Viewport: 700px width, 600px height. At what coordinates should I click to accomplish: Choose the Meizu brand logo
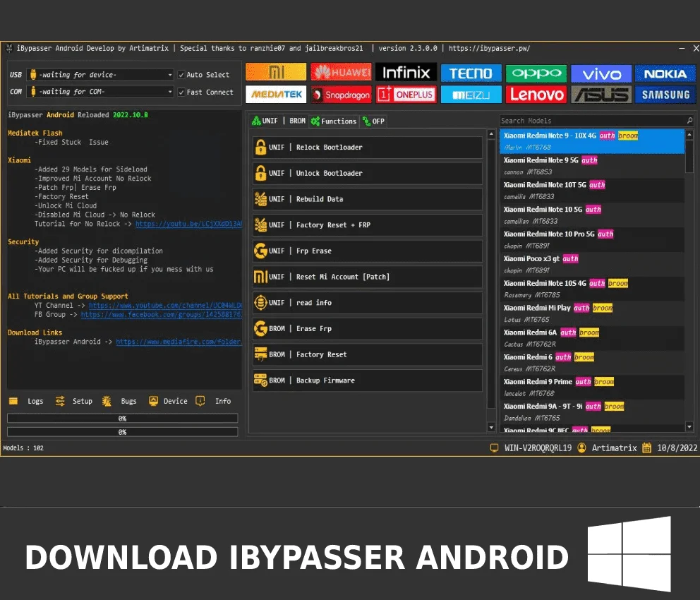click(471, 95)
